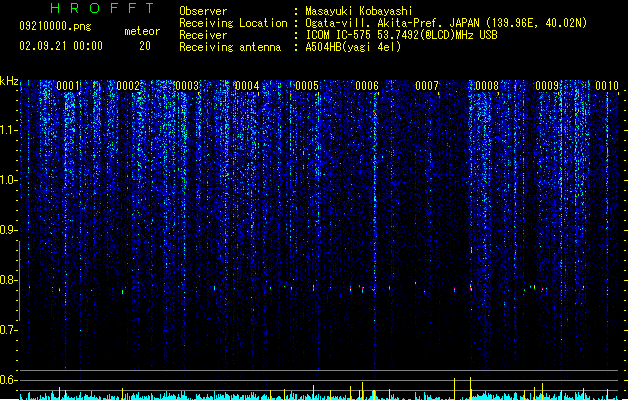
Task: Click the 'Receiving Location' label
Action: pyautogui.click(x=233, y=23)
